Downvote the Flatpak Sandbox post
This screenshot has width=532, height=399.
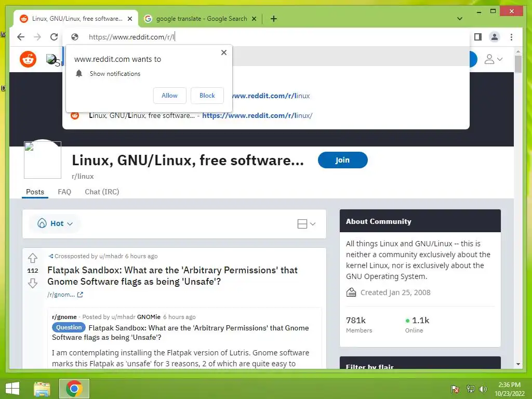[x=33, y=283]
